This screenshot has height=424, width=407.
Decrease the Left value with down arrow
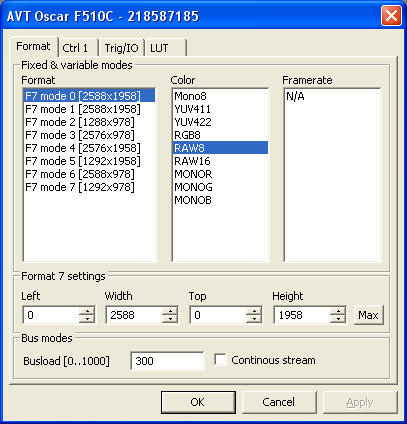pos(87,319)
